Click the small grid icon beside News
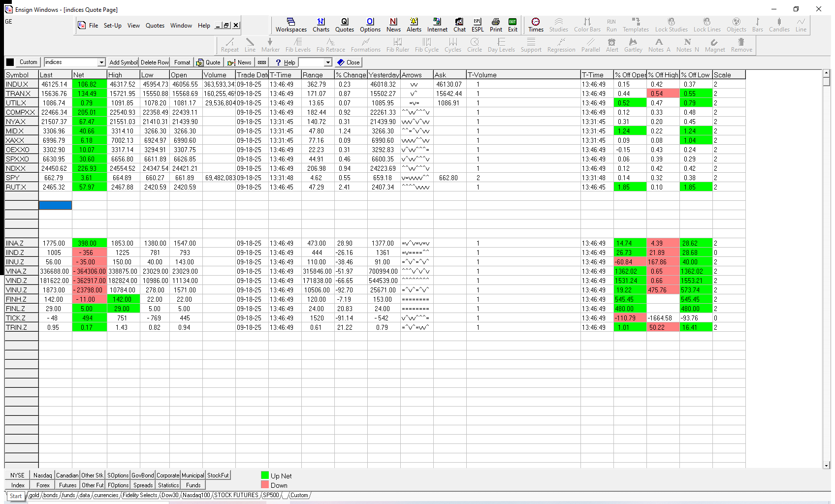835x504 pixels. (262, 63)
